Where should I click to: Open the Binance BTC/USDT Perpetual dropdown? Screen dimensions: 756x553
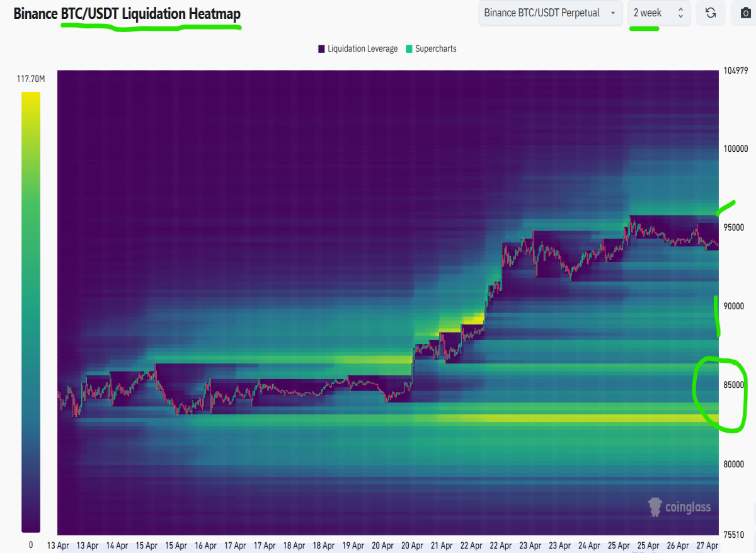coord(551,13)
